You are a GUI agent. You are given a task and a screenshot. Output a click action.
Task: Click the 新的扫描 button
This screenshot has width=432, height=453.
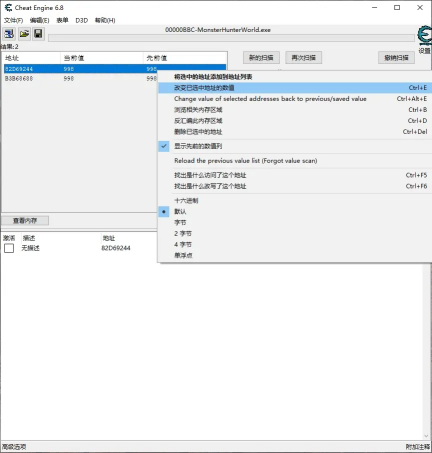point(261,58)
